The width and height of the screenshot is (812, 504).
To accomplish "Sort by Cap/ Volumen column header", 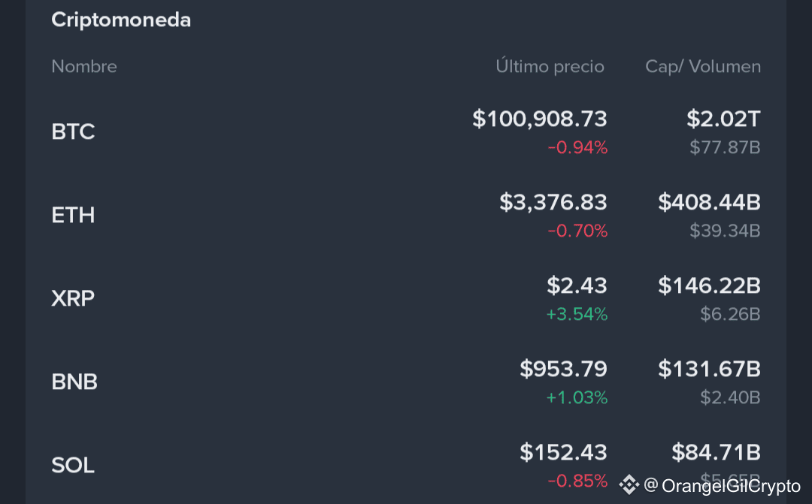I will coord(702,66).
